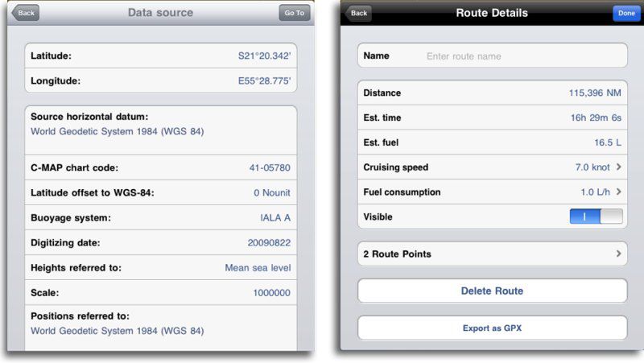The height and width of the screenshot is (363, 644).
Task: Tap Heights referred to Mean sea level
Action: [160, 268]
